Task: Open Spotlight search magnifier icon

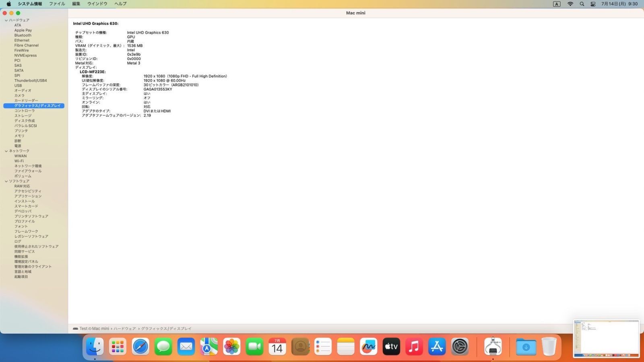Action: coord(582,4)
